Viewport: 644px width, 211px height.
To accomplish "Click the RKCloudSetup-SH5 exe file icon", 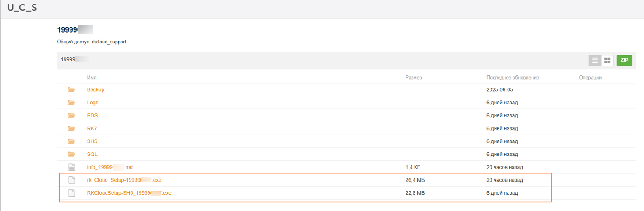I will pos(71,193).
